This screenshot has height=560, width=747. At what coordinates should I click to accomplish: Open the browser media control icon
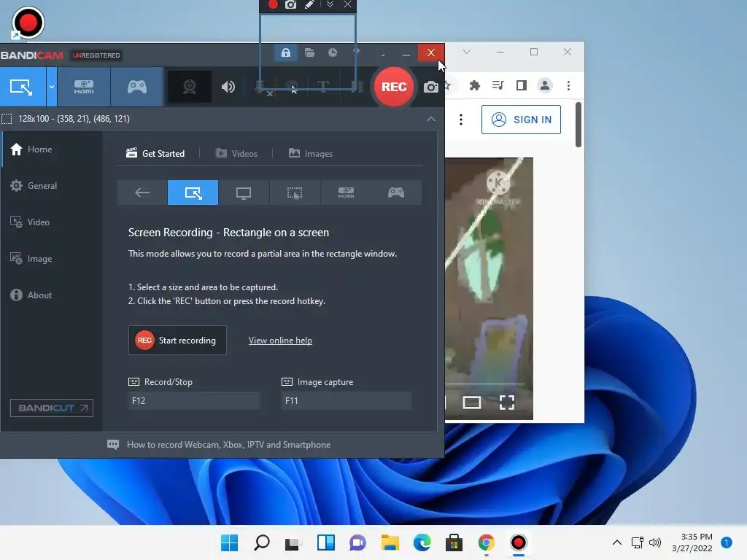point(498,85)
